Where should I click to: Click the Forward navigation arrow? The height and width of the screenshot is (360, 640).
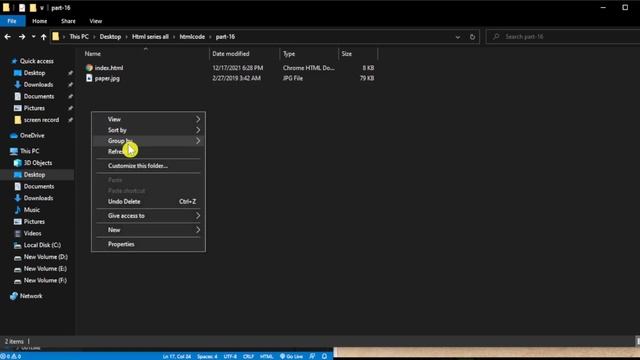tap(22, 37)
